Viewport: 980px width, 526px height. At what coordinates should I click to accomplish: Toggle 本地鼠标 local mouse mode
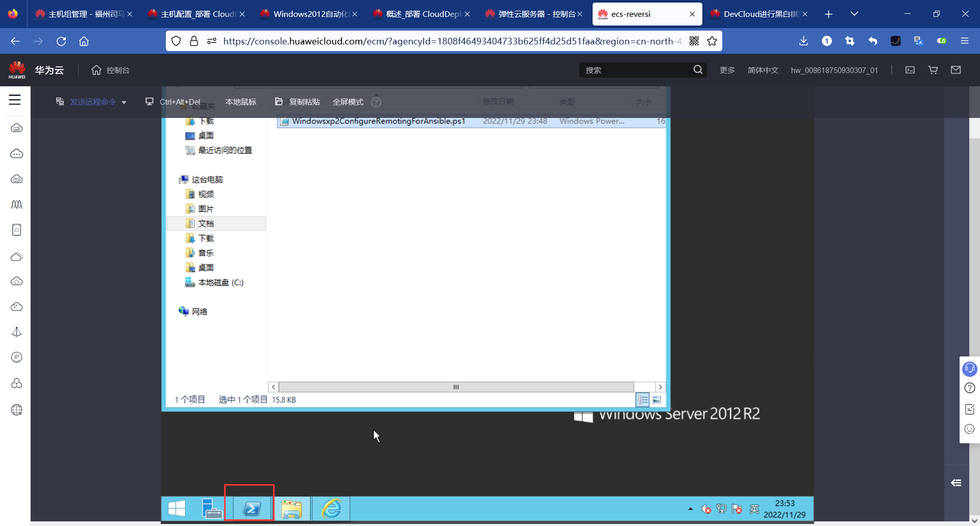(241, 102)
